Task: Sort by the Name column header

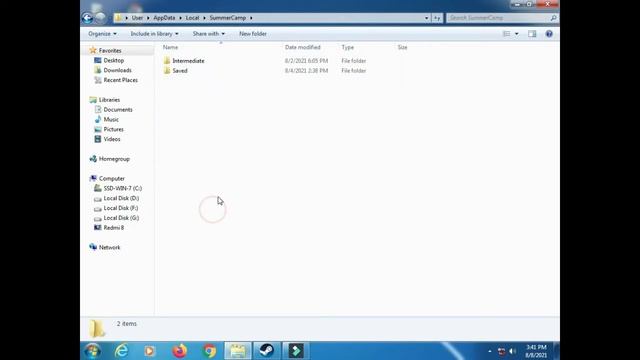Action: 170,47
